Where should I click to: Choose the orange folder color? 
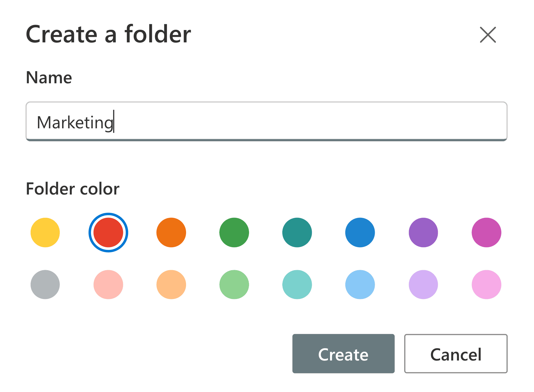coord(171,232)
